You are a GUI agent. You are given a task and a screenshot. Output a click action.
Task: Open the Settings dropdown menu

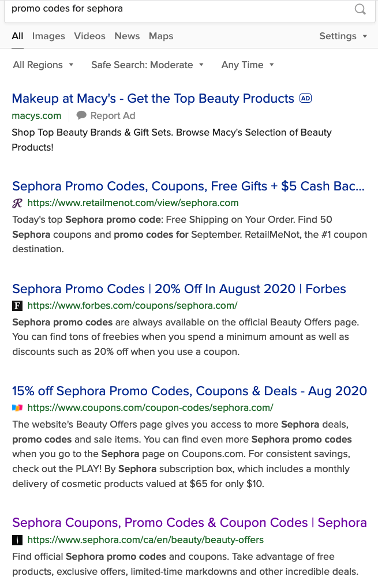pos(343,36)
